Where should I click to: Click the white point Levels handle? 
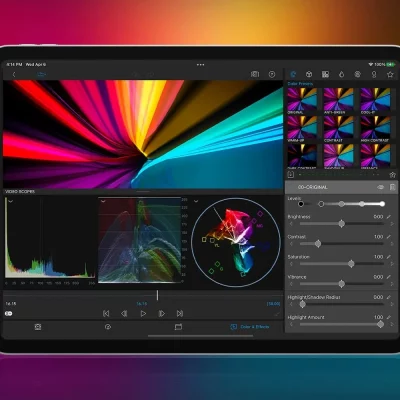tap(382, 204)
